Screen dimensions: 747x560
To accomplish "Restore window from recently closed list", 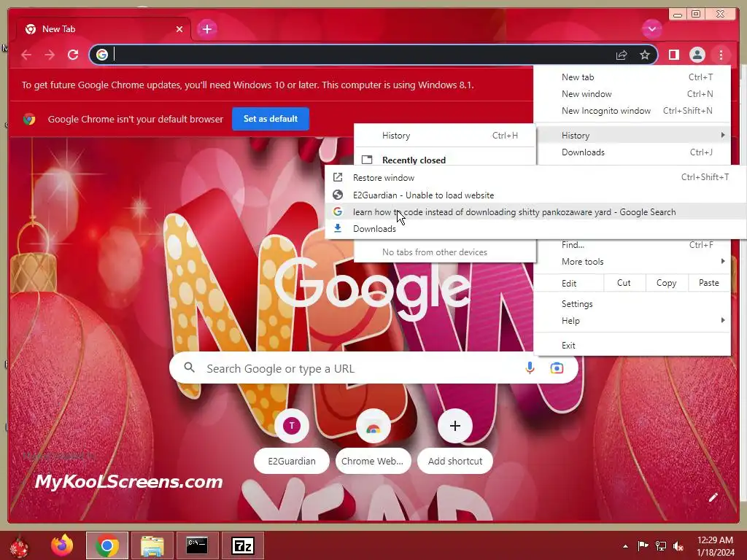I will pos(536,177).
